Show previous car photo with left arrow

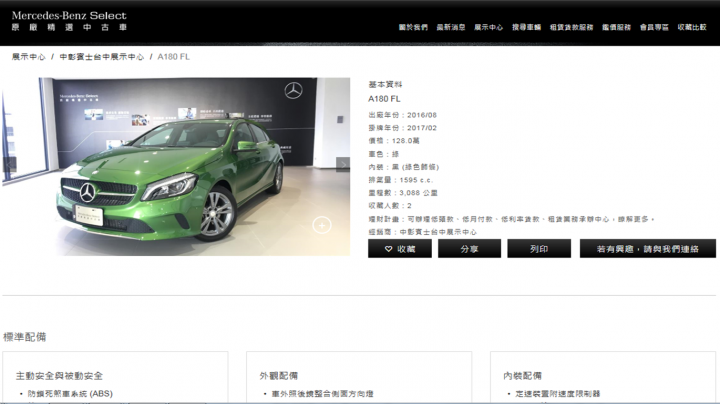pos(10,164)
